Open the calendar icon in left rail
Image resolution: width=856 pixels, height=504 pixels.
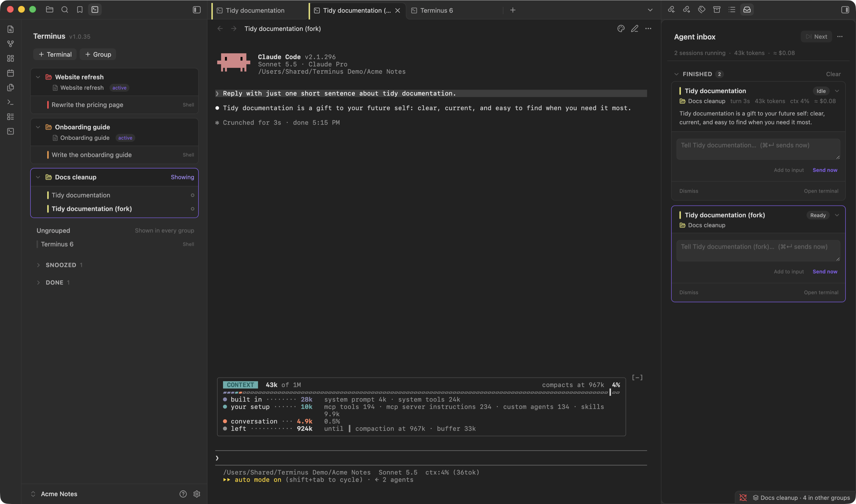coord(10,73)
